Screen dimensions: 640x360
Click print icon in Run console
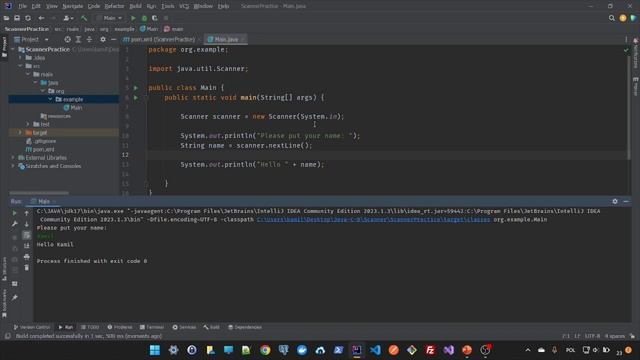pos(27,256)
